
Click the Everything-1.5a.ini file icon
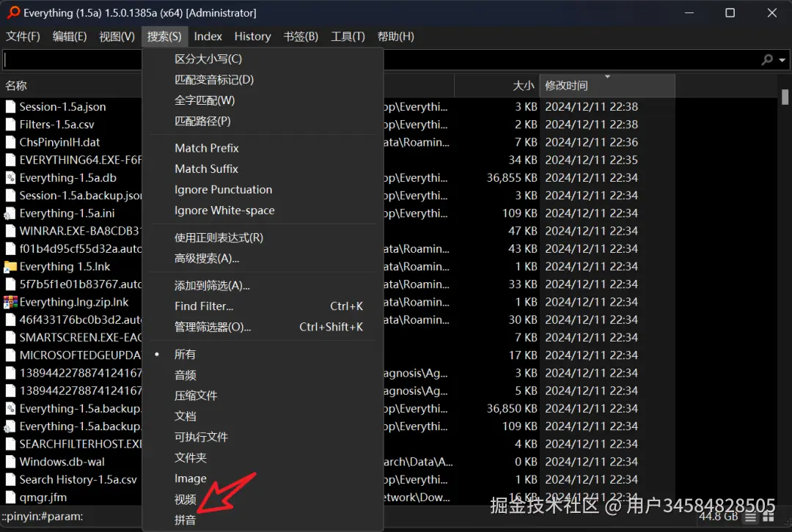pos(10,213)
